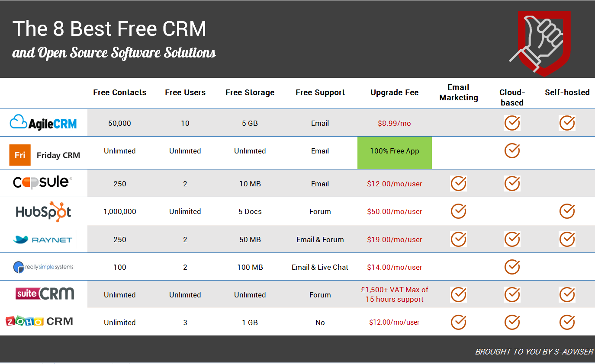Select the Friday CRM orange logo
This screenshot has width=595, height=364.
20,155
